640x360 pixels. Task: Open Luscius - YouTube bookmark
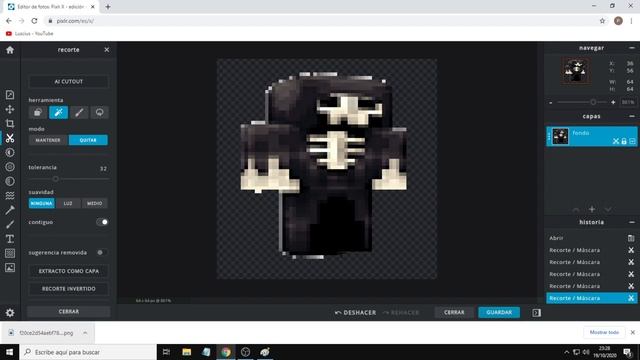click(29, 34)
